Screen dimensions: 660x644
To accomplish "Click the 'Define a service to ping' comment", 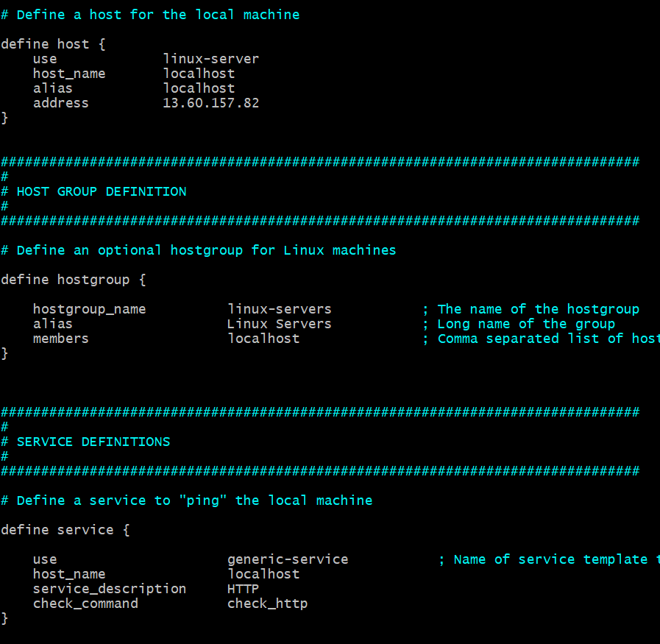I will [x=186, y=500].
